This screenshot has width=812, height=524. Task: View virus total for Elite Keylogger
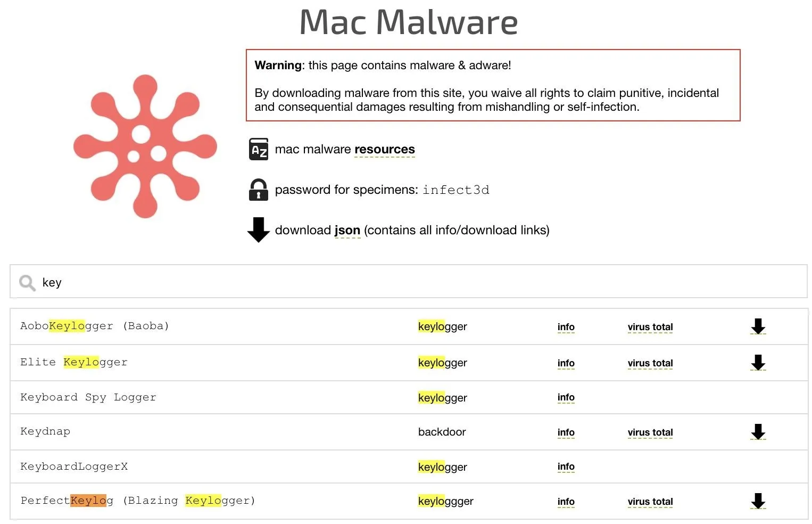pyautogui.click(x=650, y=363)
